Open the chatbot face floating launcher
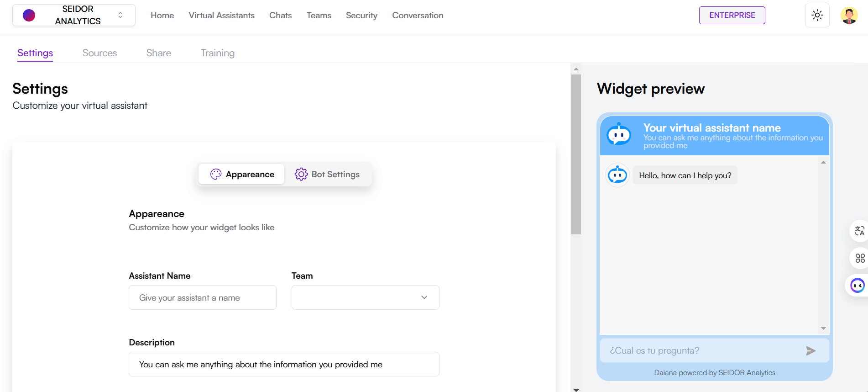Image resolution: width=868 pixels, height=392 pixels. pyautogui.click(x=858, y=286)
